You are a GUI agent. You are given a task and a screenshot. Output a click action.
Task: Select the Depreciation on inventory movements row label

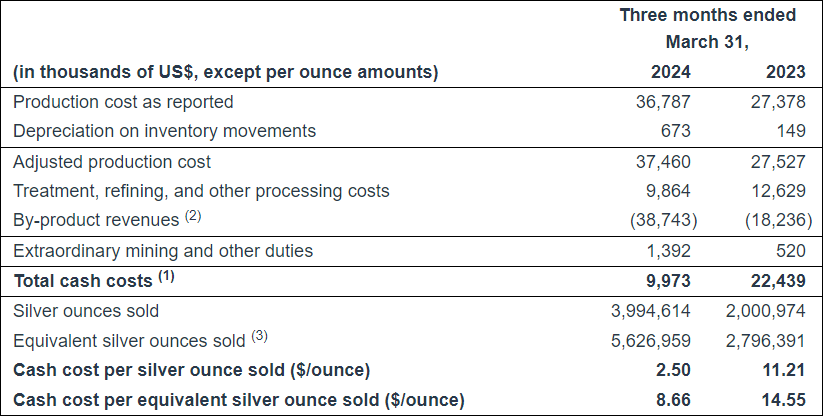164,131
